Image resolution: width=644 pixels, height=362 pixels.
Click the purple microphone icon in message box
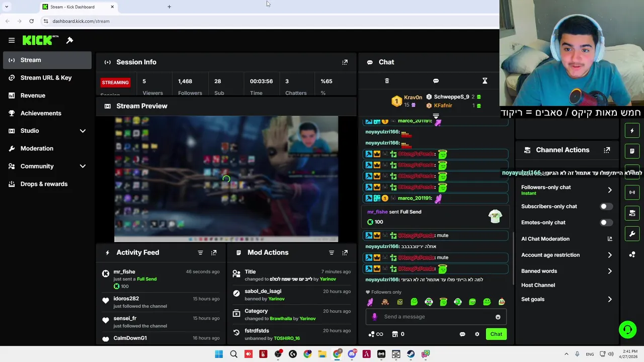click(x=374, y=317)
